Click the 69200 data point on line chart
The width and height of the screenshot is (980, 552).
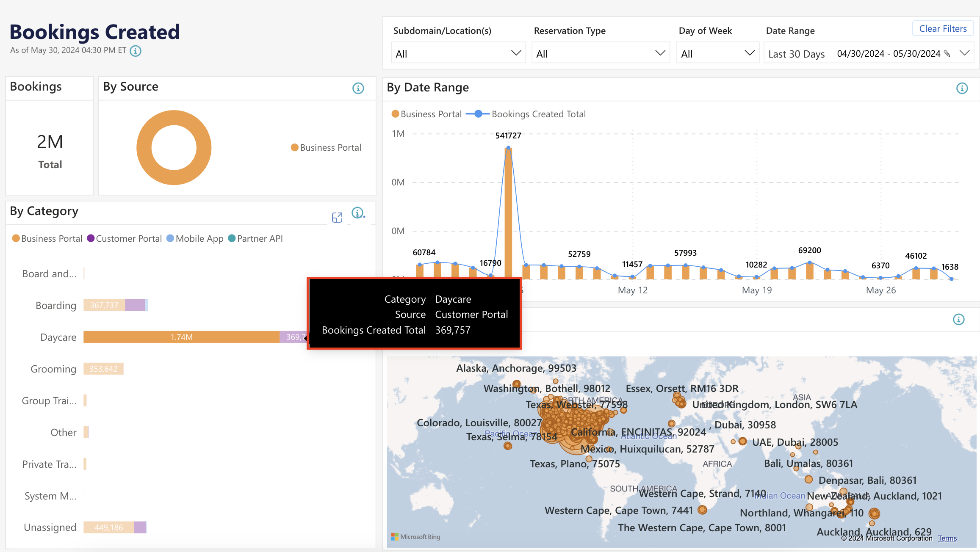tap(809, 263)
